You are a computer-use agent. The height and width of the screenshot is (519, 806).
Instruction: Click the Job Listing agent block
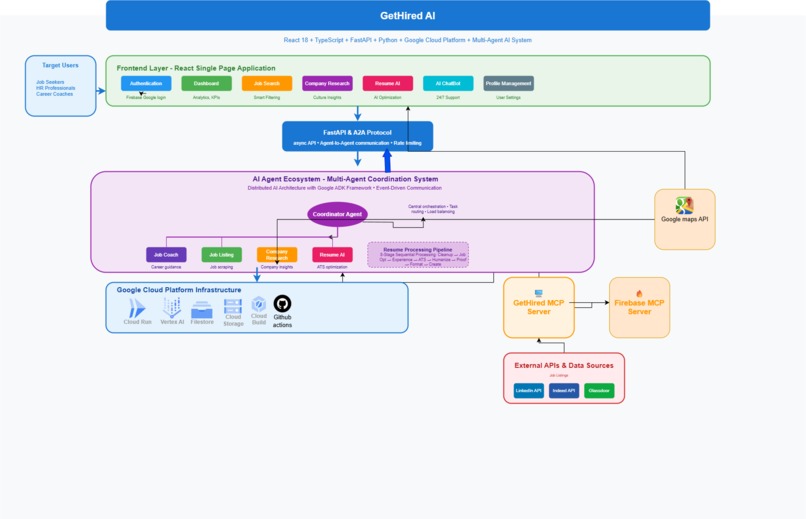222,254
